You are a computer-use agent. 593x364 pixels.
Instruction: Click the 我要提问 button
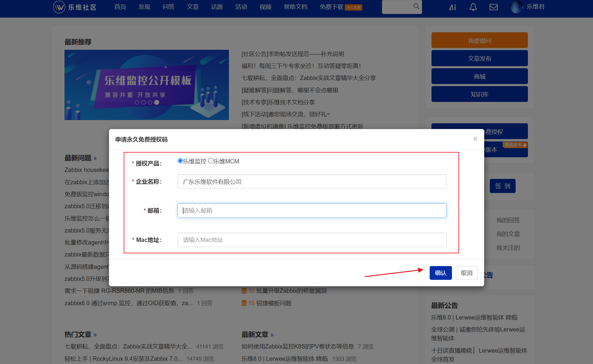[x=480, y=40]
